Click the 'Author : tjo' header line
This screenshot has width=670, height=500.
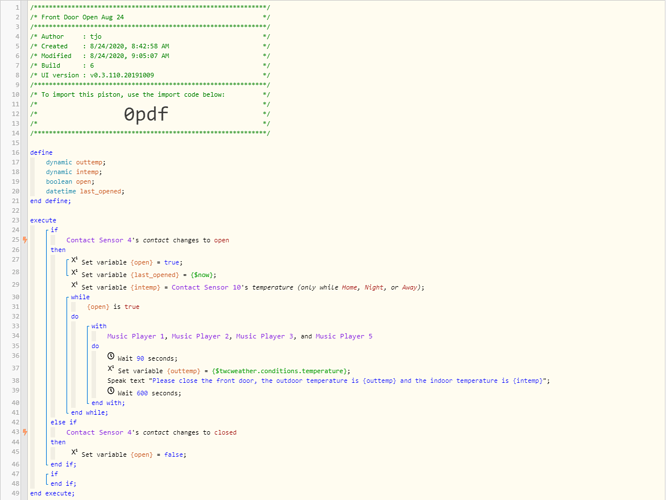point(71,37)
